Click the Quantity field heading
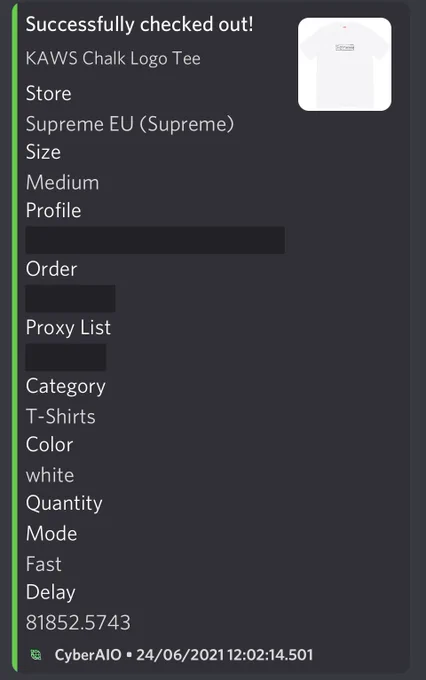 click(64, 503)
